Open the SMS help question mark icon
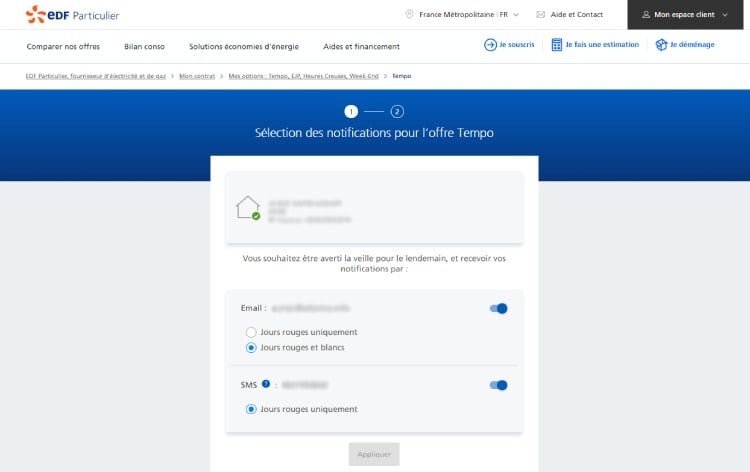This screenshot has width=750, height=472. click(266, 384)
